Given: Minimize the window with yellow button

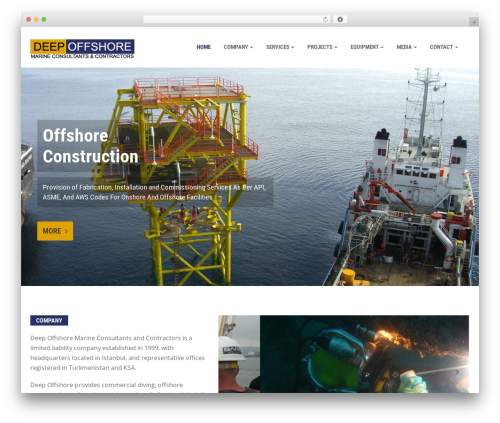Looking at the screenshot, I should tap(36, 20).
